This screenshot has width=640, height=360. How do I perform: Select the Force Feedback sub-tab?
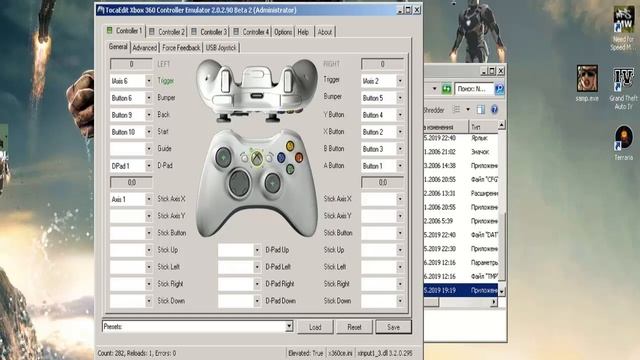181,48
